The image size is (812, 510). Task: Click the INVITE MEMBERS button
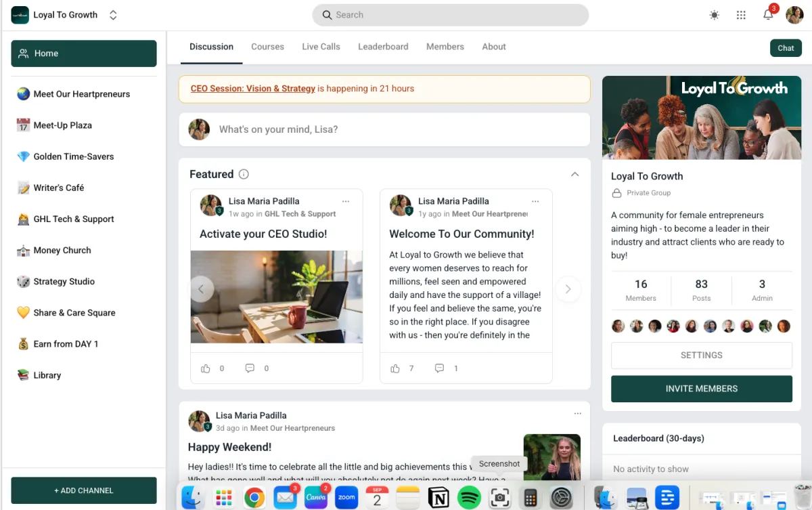tap(702, 389)
